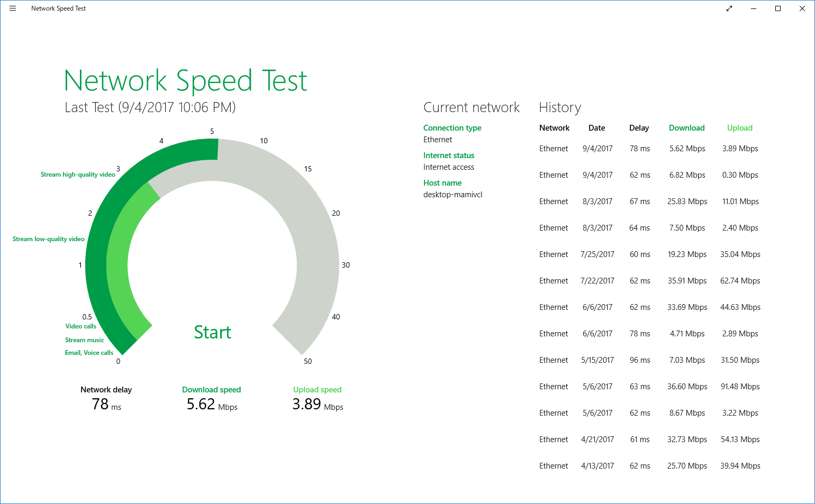Click Last Test 9/4/2017 10:06 PM text
Viewport: 815px width, 504px height.
click(150, 107)
